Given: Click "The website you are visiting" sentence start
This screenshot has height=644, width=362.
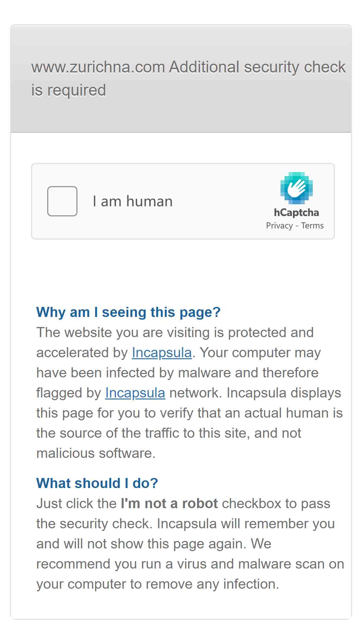Looking at the screenshot, I should pos(123,332).
